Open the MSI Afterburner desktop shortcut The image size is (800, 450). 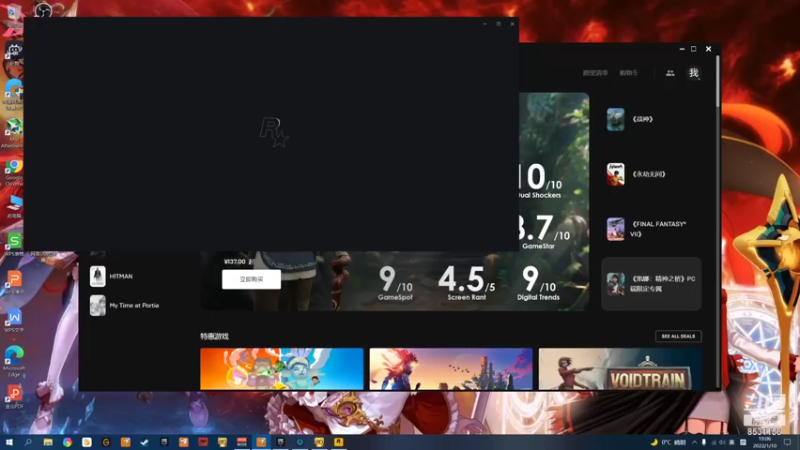pos(14,133)
